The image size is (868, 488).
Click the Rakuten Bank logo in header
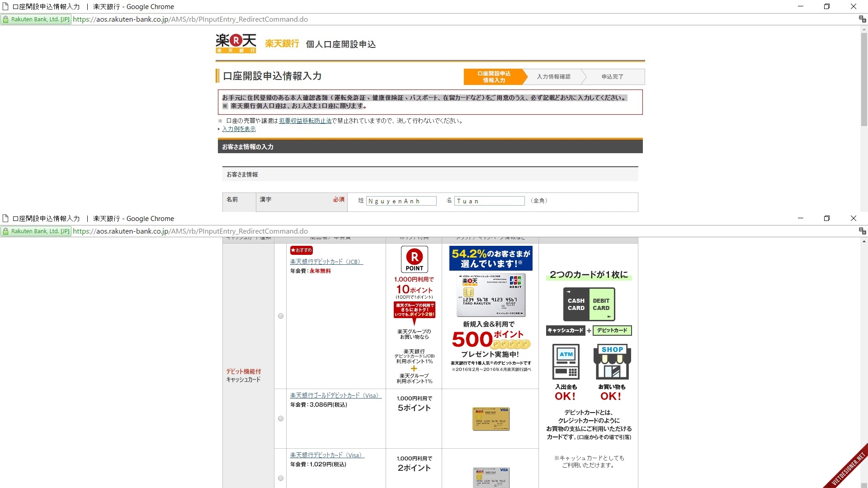point(236,43)
